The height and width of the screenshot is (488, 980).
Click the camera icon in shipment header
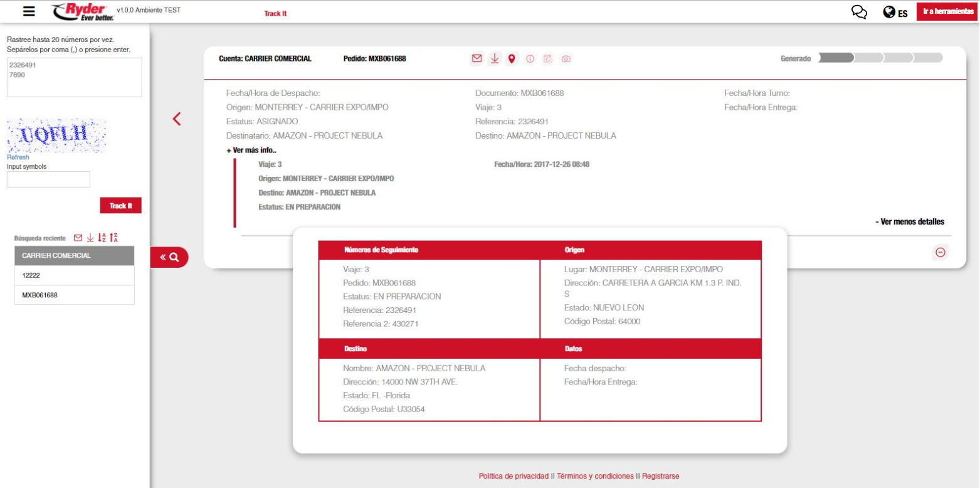pyautogui.click(x=566, y=59)
